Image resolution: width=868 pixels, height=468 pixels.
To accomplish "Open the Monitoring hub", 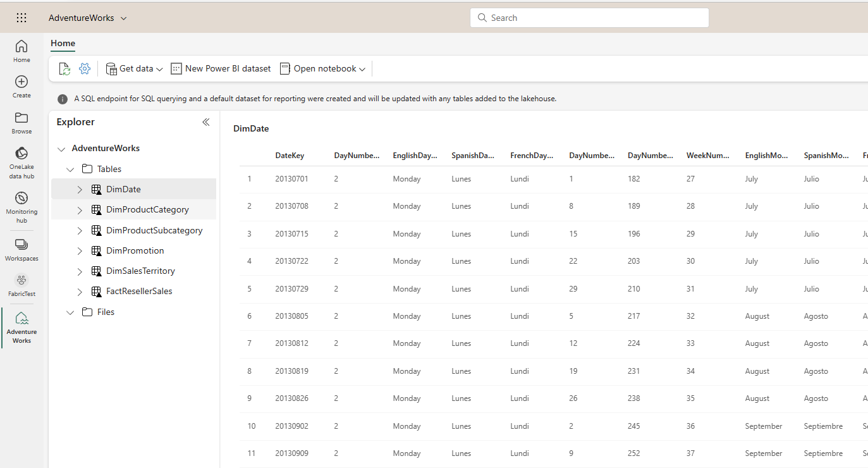I will 21,206.
